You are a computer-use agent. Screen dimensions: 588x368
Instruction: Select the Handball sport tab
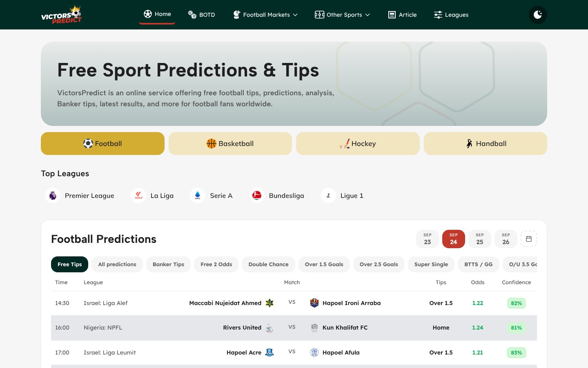pyautogui.click(x=486, y=144)
